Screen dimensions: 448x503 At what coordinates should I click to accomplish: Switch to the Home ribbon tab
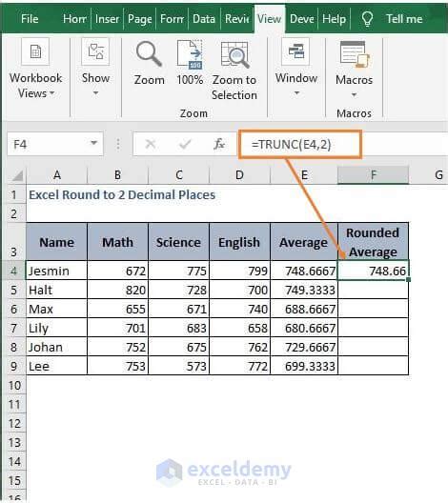tap(74, 19)
